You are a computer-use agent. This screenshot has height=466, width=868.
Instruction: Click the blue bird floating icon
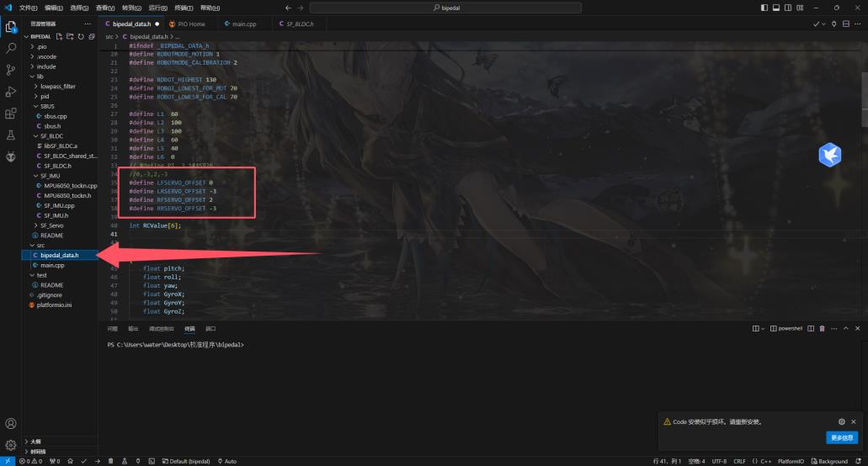click(830, 155)
